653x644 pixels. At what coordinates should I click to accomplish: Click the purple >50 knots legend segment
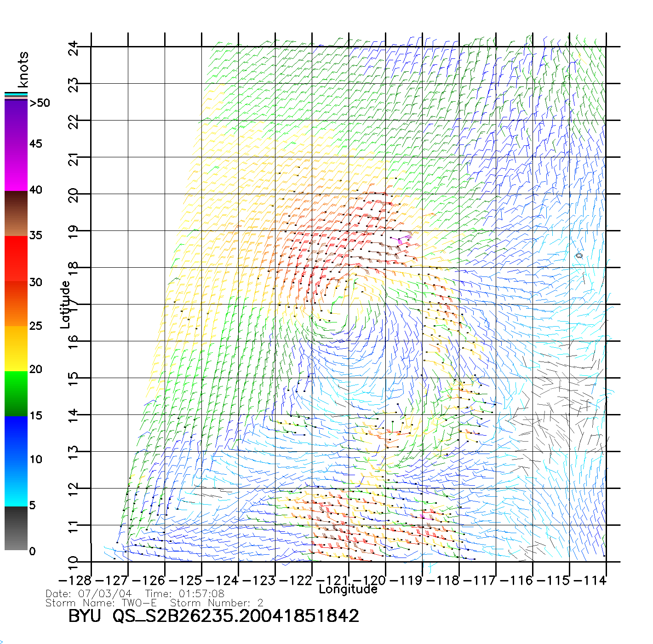[16, 122]
